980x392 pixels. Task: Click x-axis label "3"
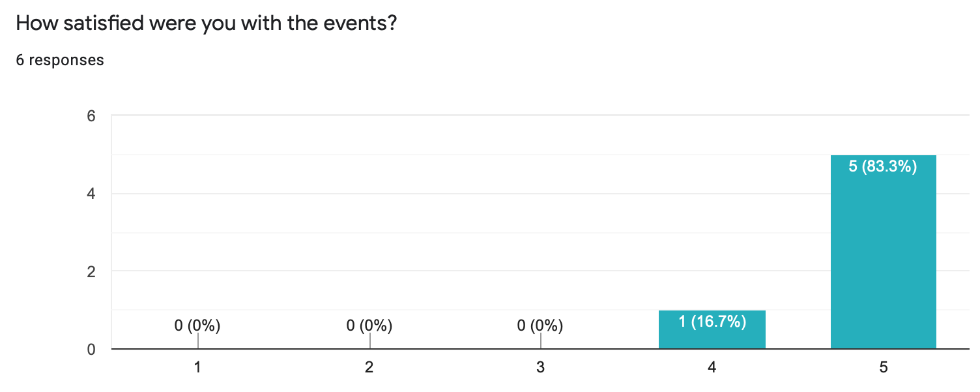(x=540, y=368)
